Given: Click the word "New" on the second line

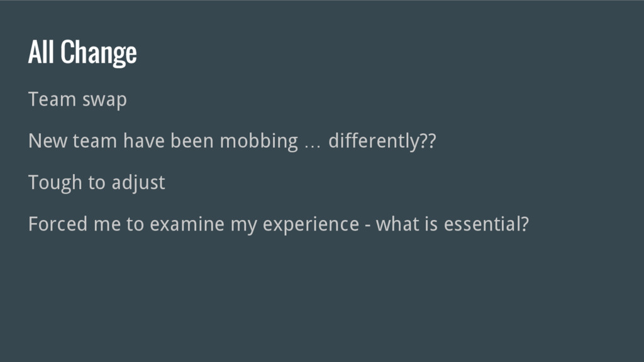Looking at the screenshot, I should pyautogui.click(x=48, y=141).
